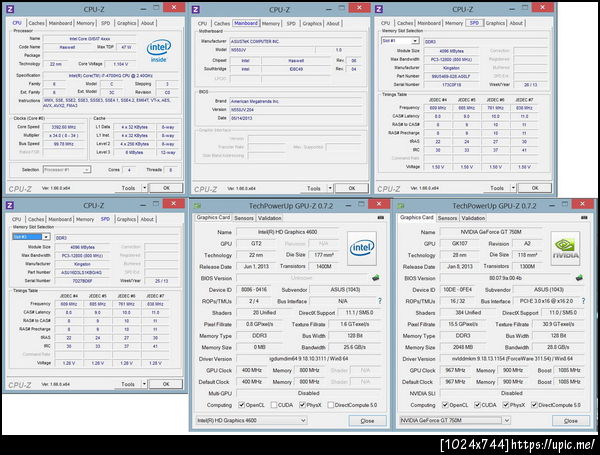Viewport: 600px width, 455px height.
Task: Toggle the CUDA checkbox in the NVIDIA GPU-Z window
Action: click(x=477, y=405)
